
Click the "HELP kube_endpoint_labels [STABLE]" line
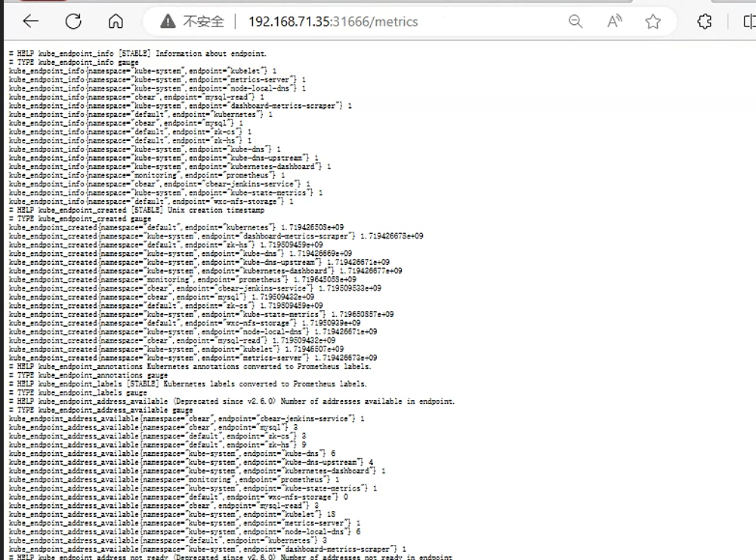[188, 383]
